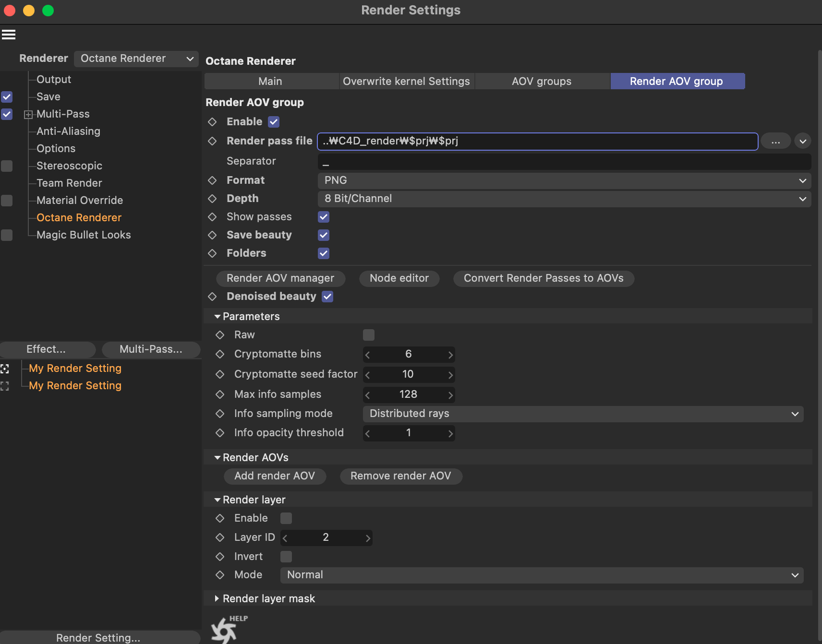Collapse the Render AOVs section
Screen dimensions: 822x644
[218, 458]
